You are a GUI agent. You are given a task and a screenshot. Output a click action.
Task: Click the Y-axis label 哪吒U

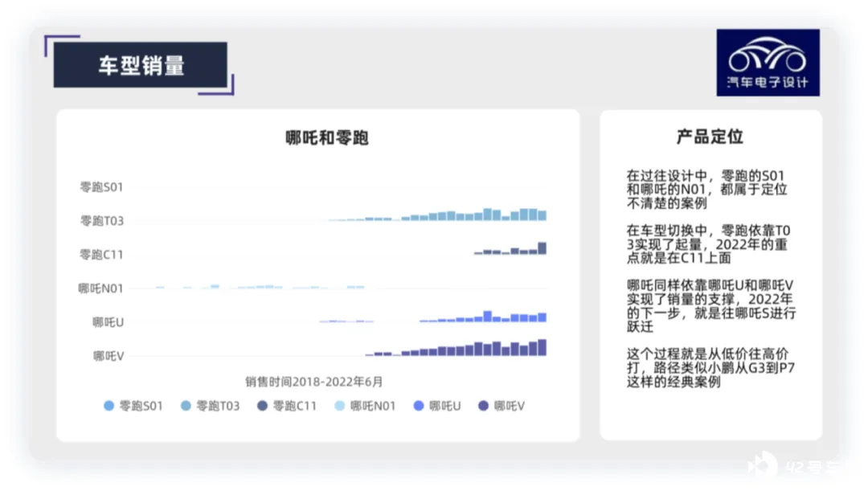click(x=108, y=322)
